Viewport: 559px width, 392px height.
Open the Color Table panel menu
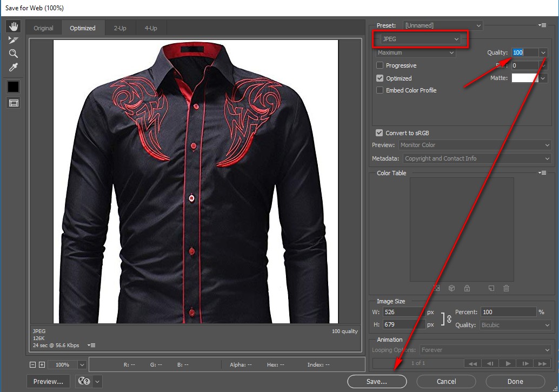click(x=542, y=173)
